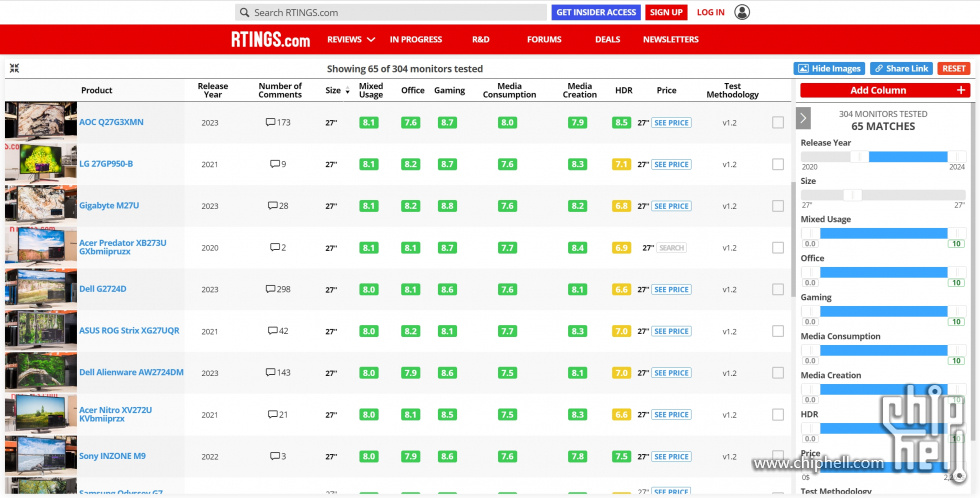This screenshot has width=980, height=498.
Task: Tick the compare checkbox for Dell Alienware AW2724DM
Action: click(x=778, y=372)
